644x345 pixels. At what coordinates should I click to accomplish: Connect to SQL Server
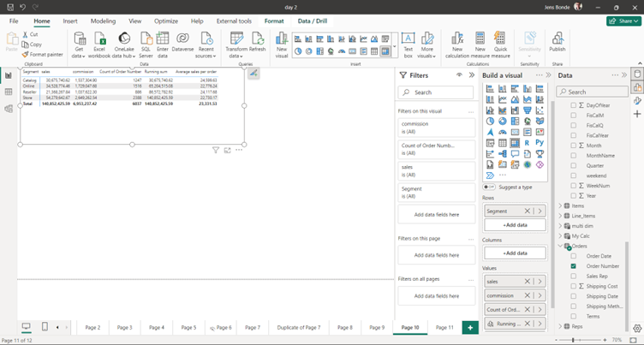coord(146,45)
